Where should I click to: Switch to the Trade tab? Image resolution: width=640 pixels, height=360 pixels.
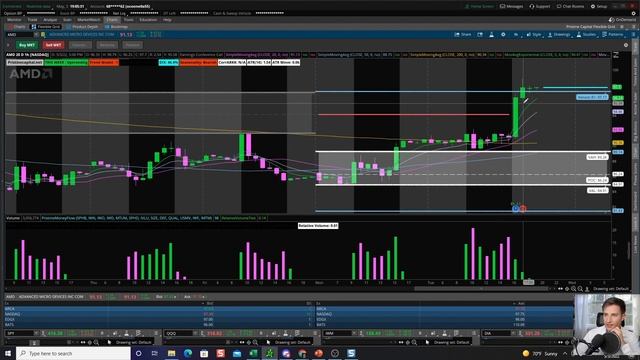point(32,20)
